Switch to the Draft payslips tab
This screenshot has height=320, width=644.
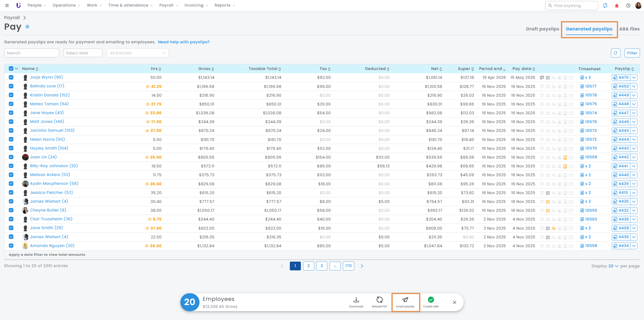pos(542,29)
